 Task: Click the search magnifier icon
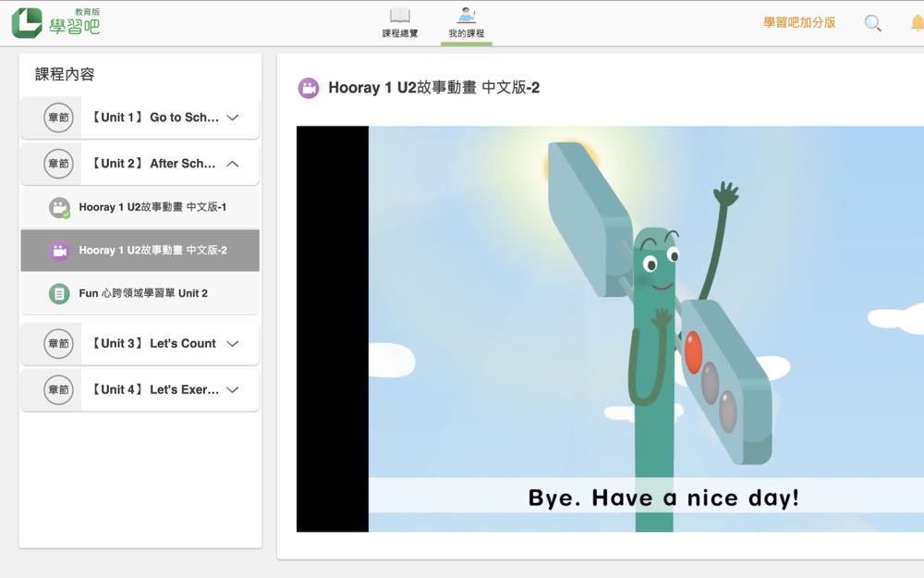(x=873, y=23)
